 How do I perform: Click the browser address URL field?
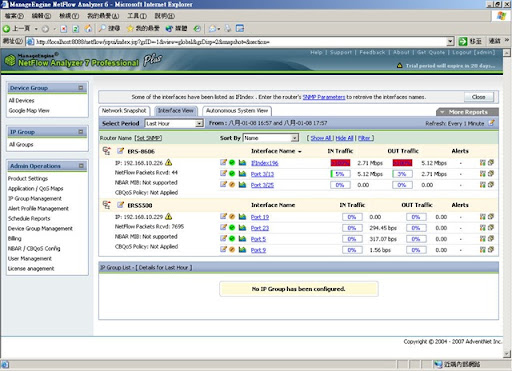click(236, 42)
